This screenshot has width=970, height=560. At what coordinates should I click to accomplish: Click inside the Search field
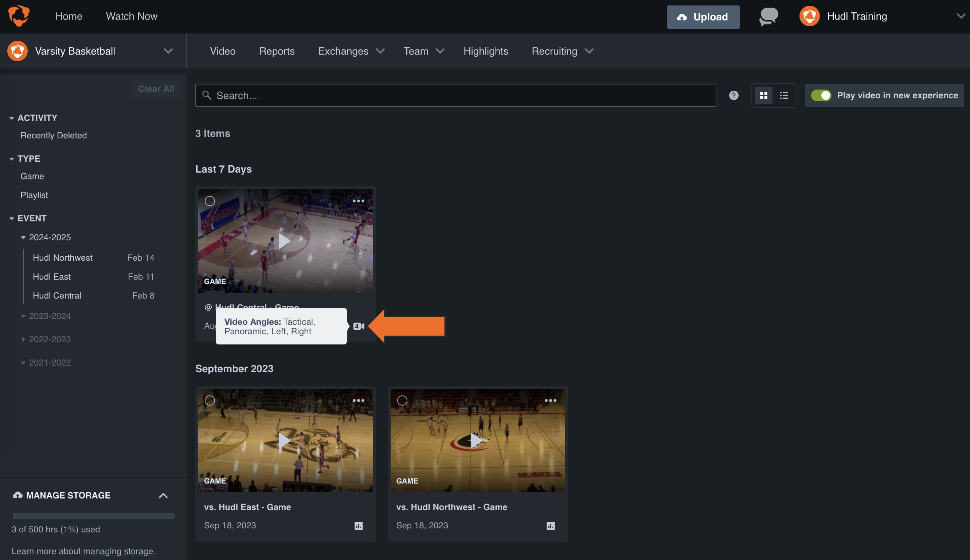[423, 95]
